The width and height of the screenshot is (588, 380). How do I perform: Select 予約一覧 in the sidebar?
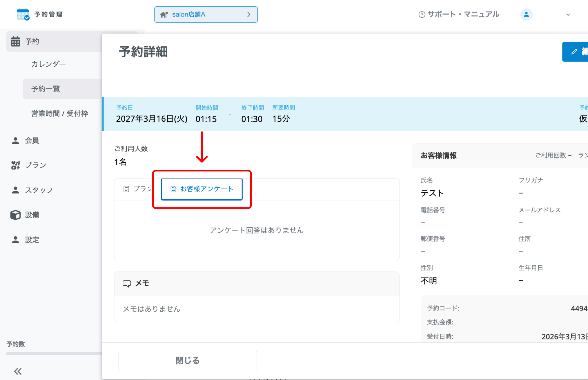[62, 89]
